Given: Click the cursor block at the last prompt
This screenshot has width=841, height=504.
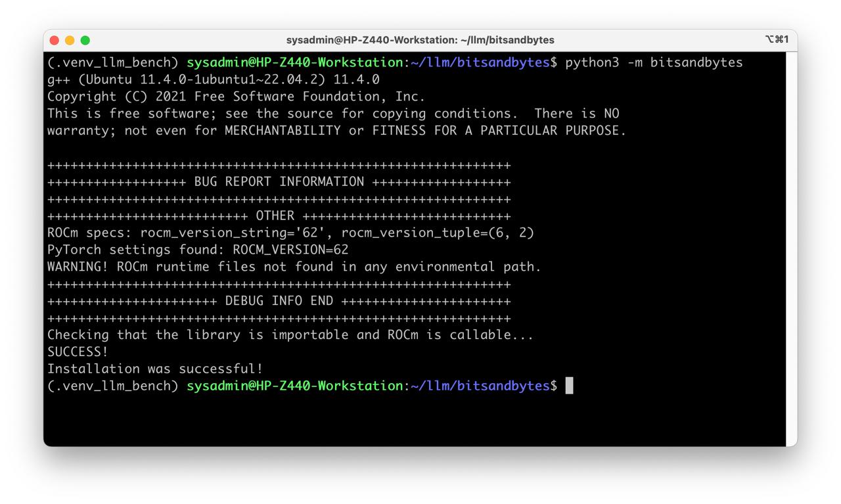Looking at the screenshot, I should (x=569, y=386).
